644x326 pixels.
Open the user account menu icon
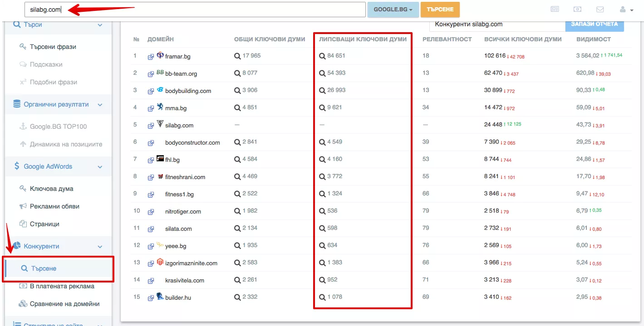626,10
